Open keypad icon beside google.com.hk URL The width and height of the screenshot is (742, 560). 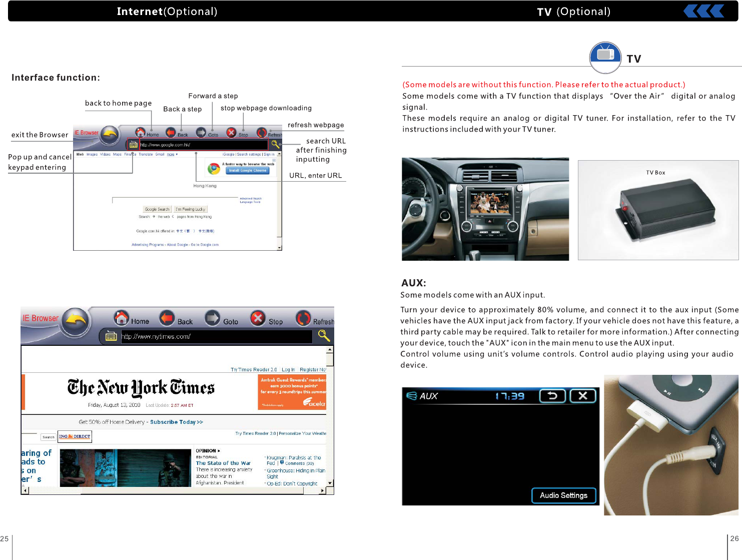133,145
